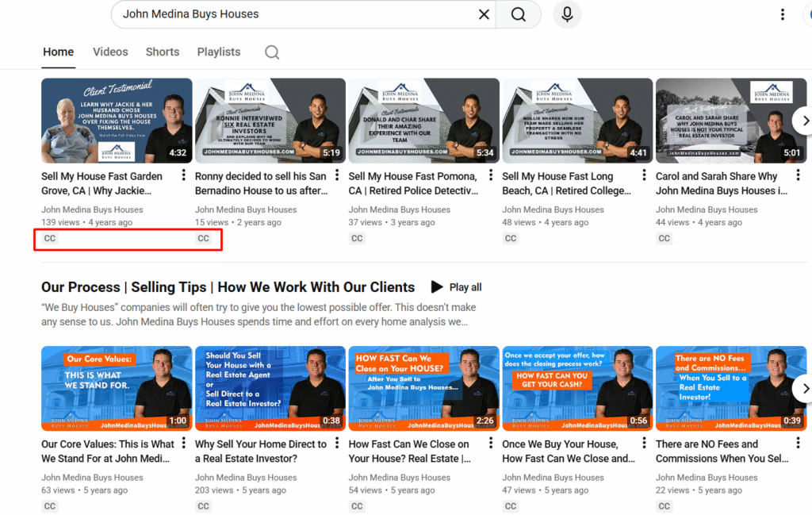Switch to the Videos tab
The height and width of the screenshot is (515, 812).
coord(110,52)
